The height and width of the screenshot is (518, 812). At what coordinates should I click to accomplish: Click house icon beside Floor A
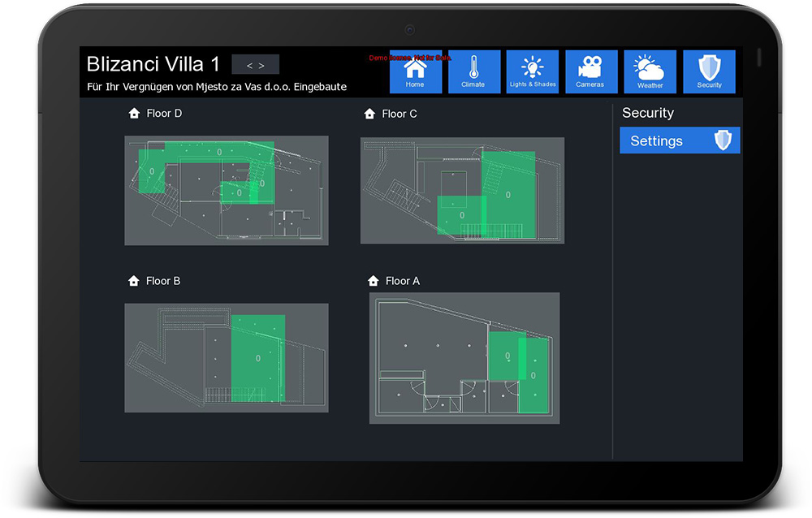374,281
